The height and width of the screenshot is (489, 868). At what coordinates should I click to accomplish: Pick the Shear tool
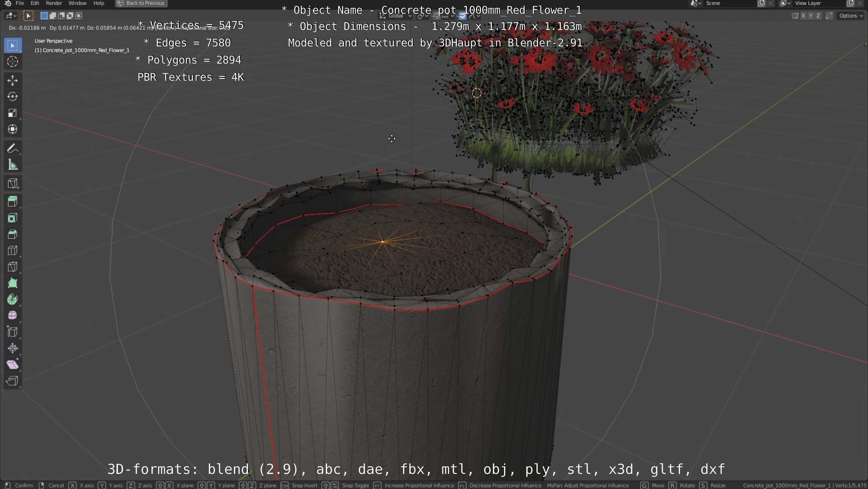point(13,364)
